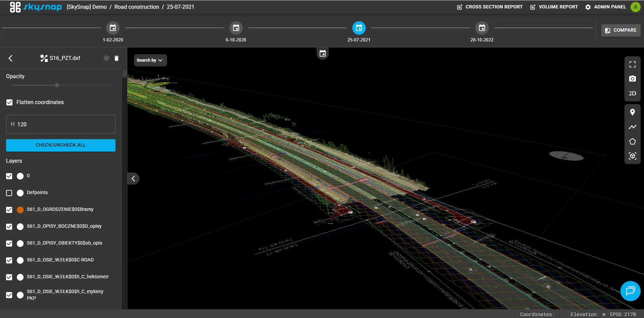
Task: Open the Search by dropdown
Action: pos(150,60)
